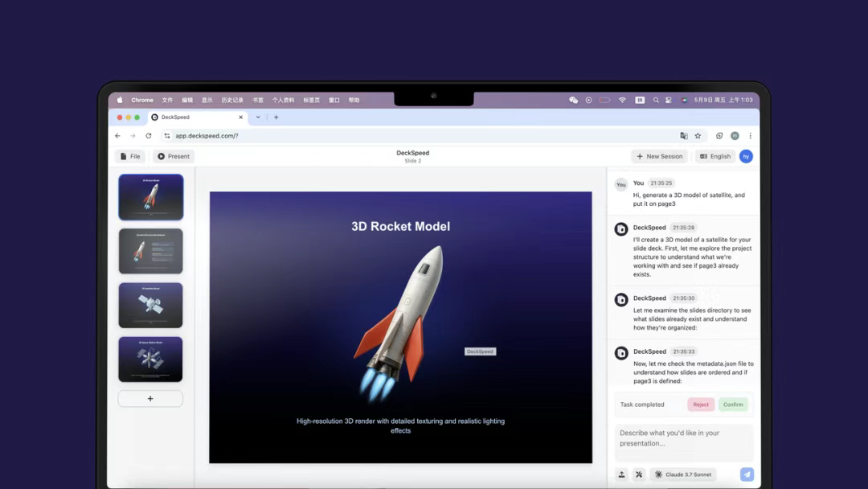
Task: Reject the completed task
Action: [x=701, y=405]
